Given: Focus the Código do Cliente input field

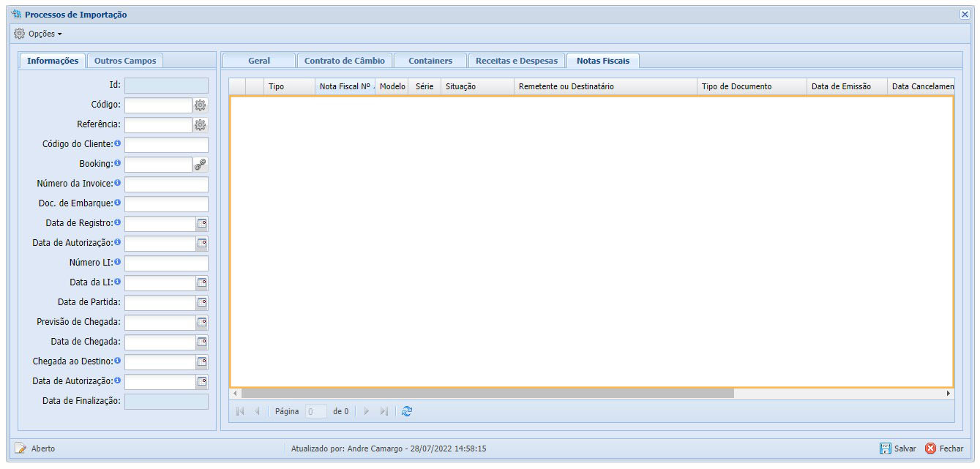Looking at the screenshot, I should [166, 145].
